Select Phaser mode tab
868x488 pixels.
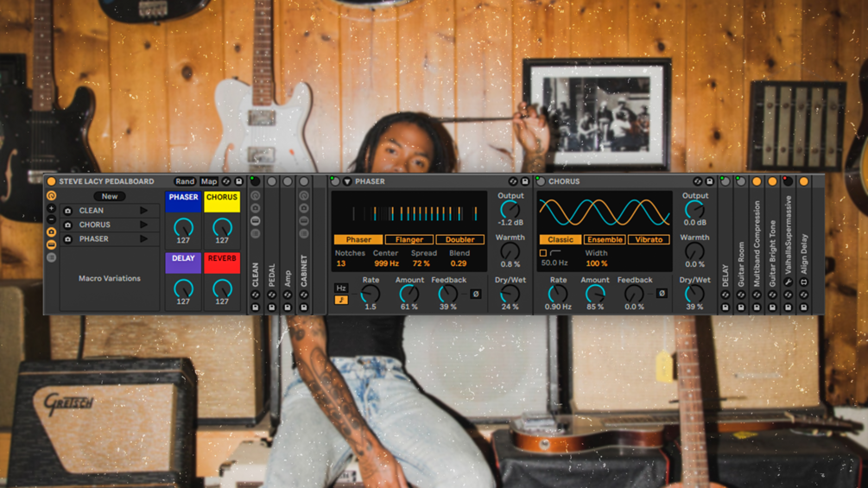358,239
